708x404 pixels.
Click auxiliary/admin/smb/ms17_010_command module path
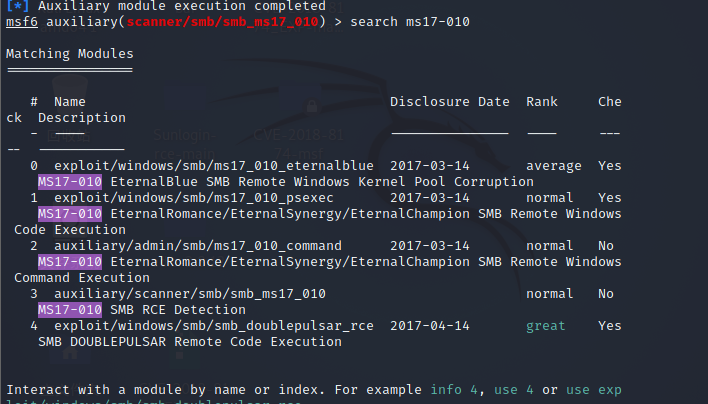[198, 246]
